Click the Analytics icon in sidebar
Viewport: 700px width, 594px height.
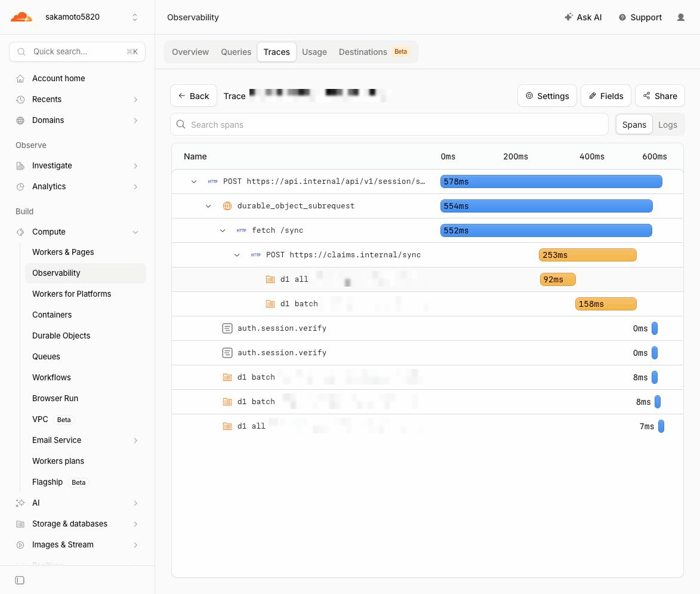[20, 187]
